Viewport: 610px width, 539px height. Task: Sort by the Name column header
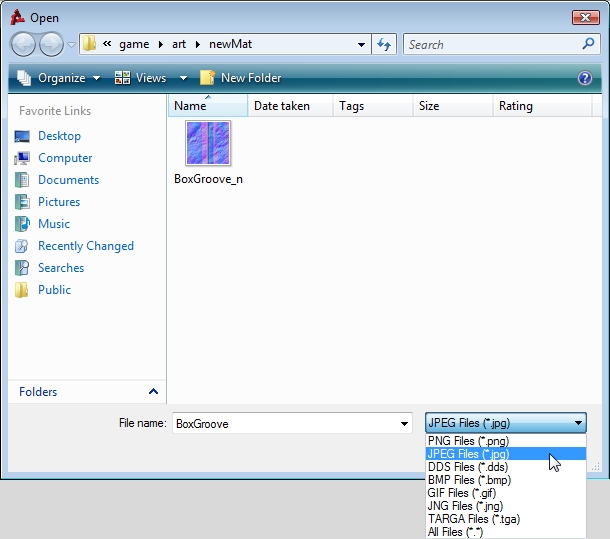tap(190, 106)
